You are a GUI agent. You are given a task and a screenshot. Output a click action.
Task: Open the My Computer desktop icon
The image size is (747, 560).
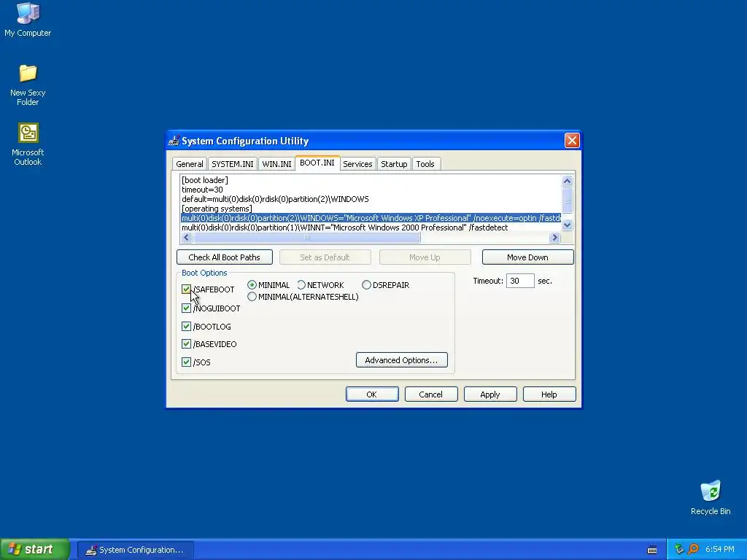(28, 19)
